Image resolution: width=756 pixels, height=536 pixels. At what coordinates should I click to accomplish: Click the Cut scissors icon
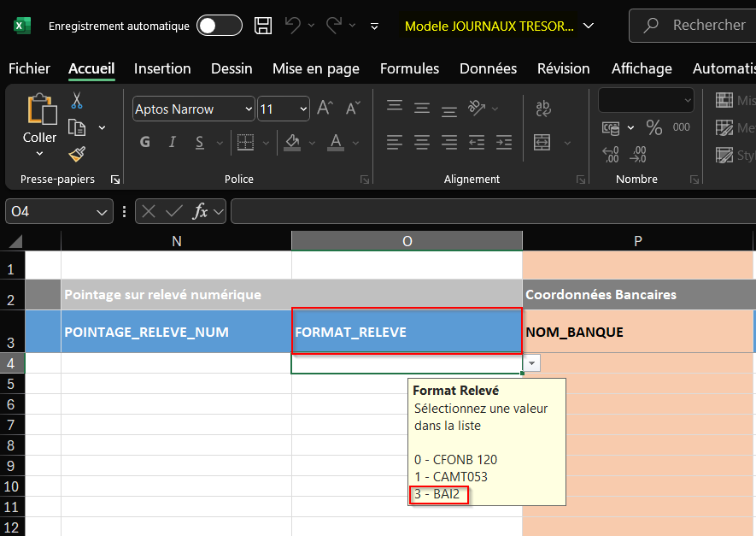(77, 101)
